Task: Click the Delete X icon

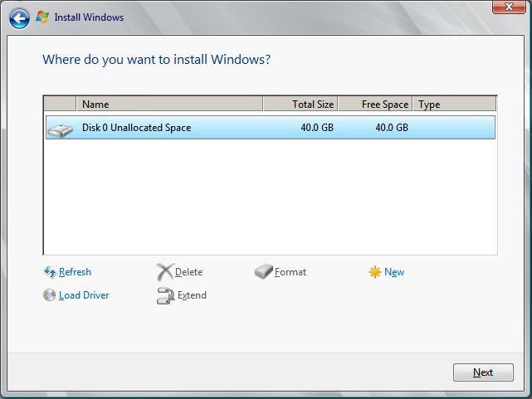Action: (x=165, y=272)
